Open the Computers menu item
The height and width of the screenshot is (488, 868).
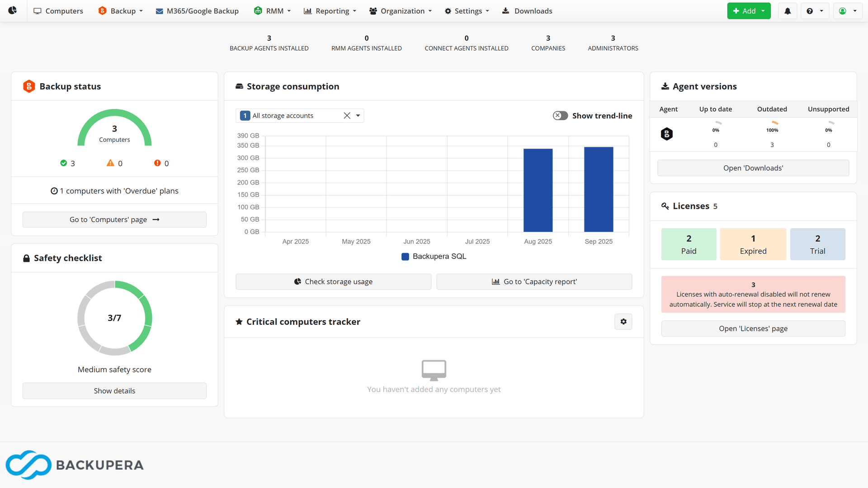coord(58,11)
